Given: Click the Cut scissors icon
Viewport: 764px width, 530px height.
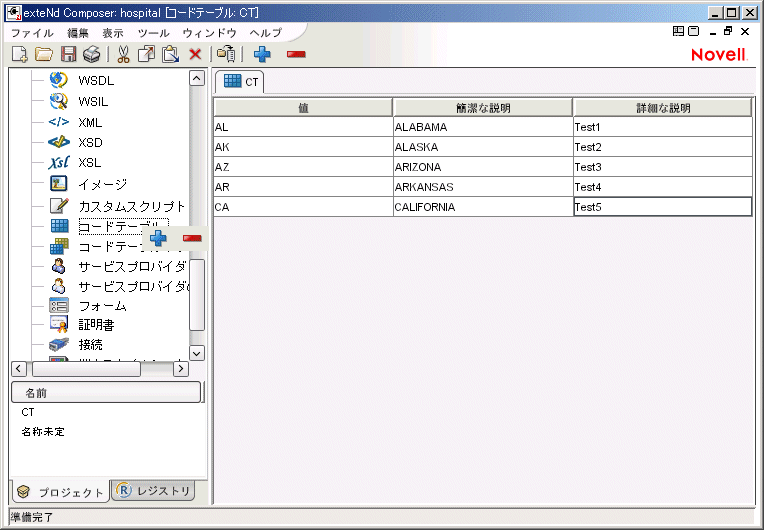Looking at the screenshot, I should tap(124, 54).
